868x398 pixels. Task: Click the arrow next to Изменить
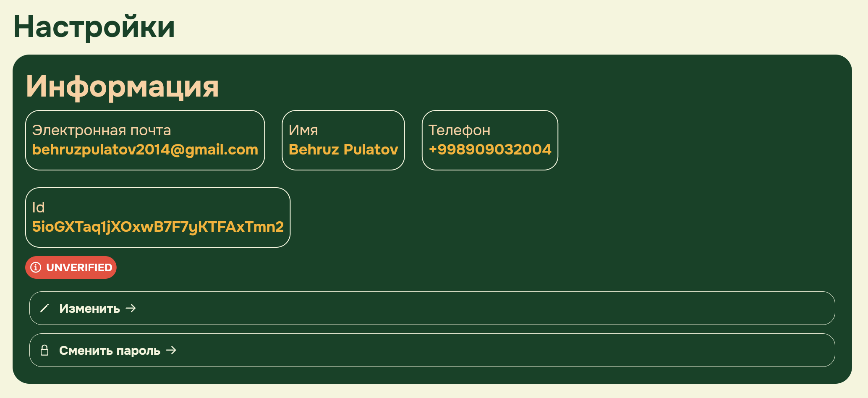131,308
